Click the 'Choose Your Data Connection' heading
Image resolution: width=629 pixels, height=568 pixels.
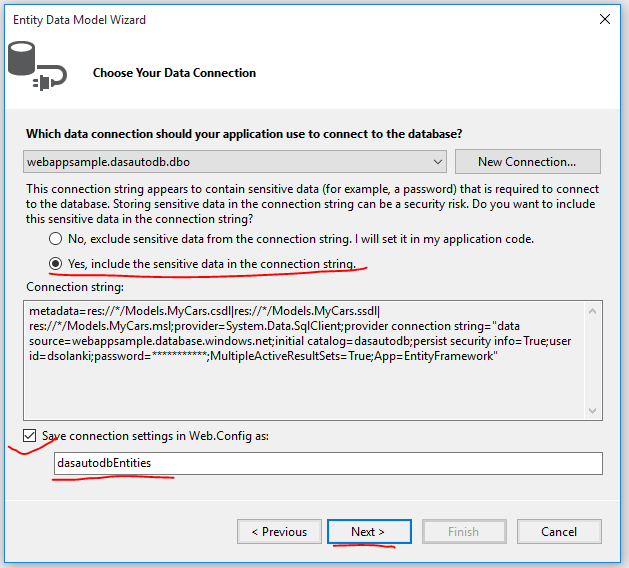[x=174, y=73]
